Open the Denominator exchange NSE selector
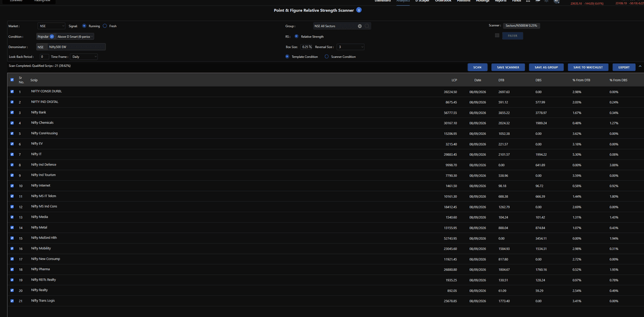The width and height of the screenshot is (644, 317). [41, 47]
